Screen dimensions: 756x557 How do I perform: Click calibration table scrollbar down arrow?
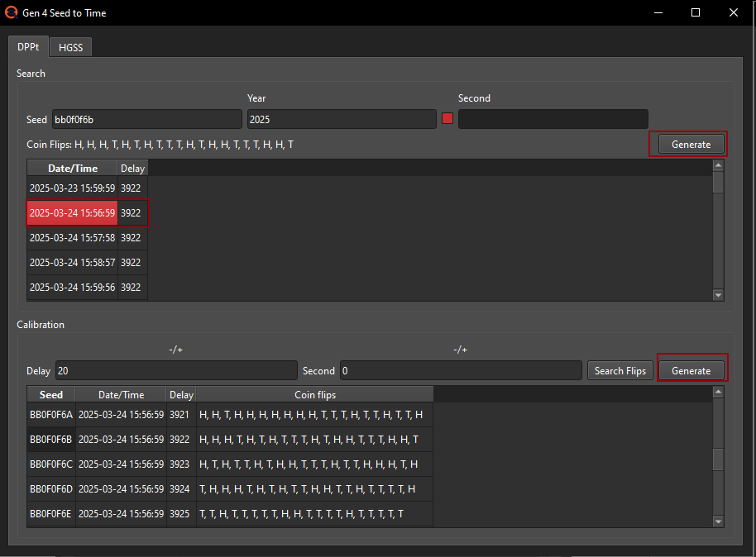[x=718, y=521]
